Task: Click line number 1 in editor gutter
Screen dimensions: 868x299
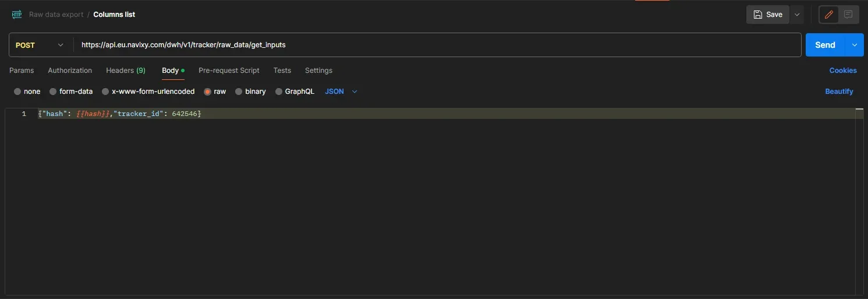Action: coord(24,114)
